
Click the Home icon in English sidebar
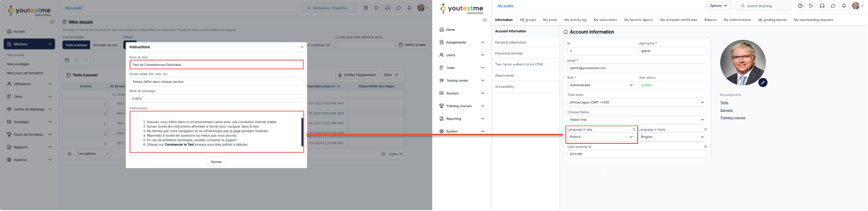441,29
